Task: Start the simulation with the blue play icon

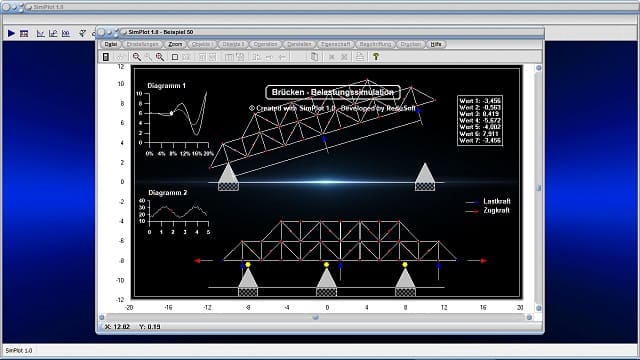Action: point(11,33)
